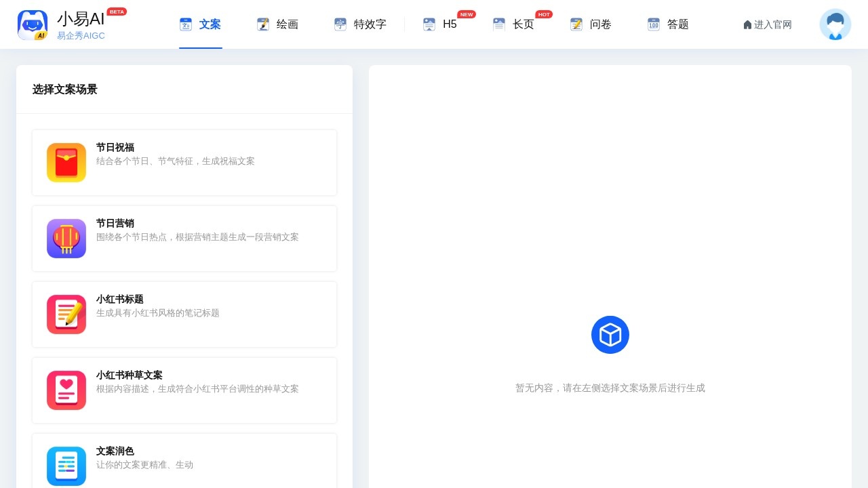Click the 小易AI robot logo

[x=33, y=24]
